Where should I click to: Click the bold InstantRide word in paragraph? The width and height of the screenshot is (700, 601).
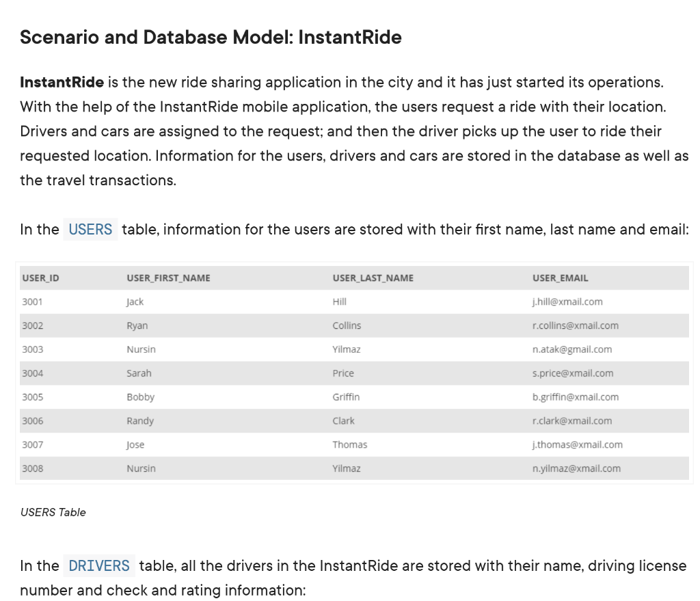[x=62, y=82]
